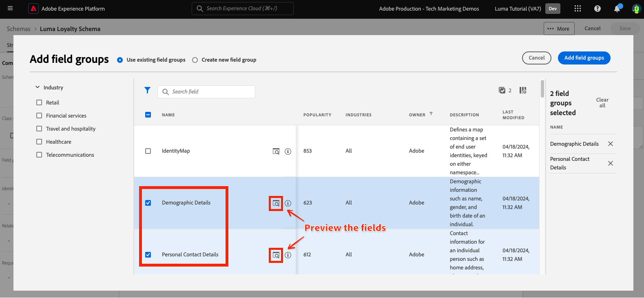
Task: Click Personal Contact Details name text
Action: click(190, 255)
